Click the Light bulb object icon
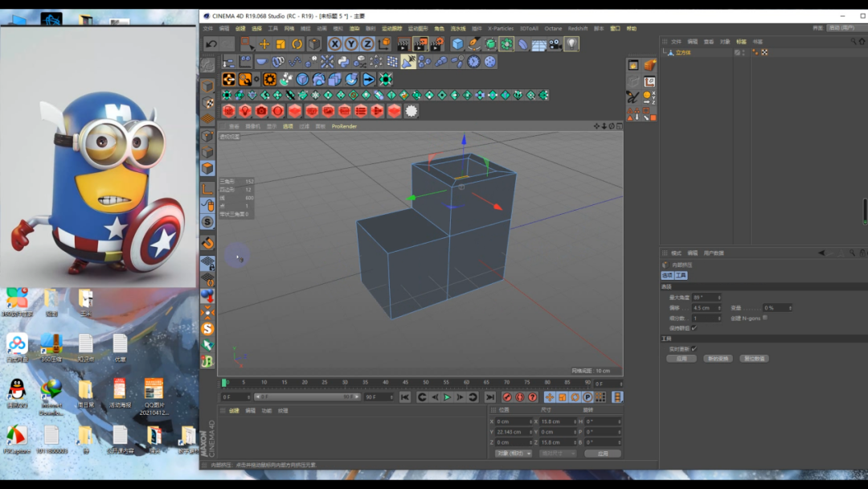Image resolution: width=868 pixels, height=489 pixels. coord(571,43)
